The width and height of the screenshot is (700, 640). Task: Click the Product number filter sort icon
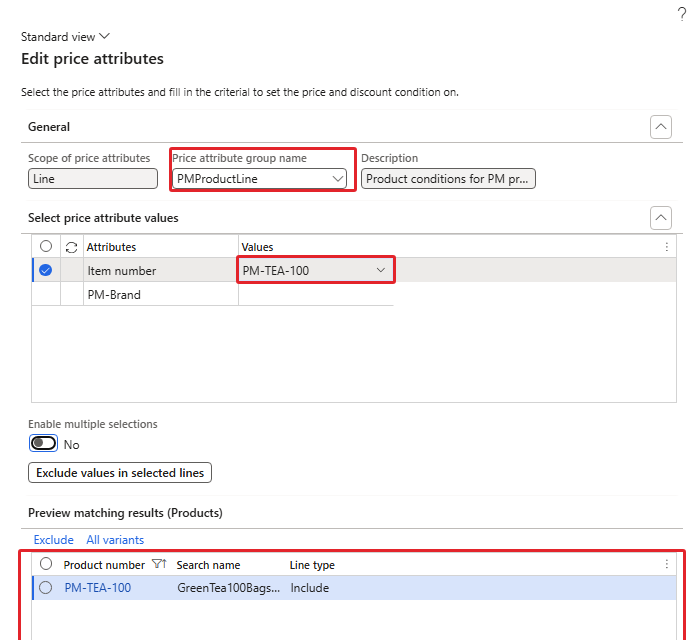[159, 564]
